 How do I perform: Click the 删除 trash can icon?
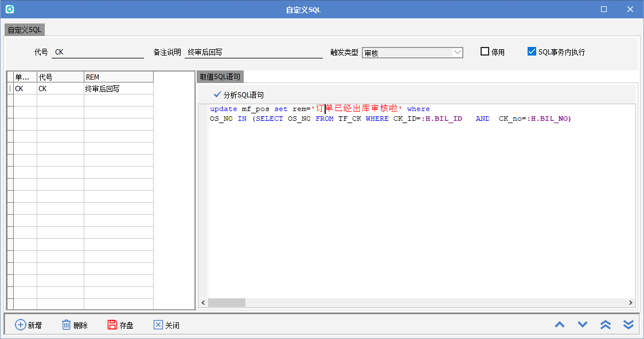pyautogui.click(x=67, y=325)
